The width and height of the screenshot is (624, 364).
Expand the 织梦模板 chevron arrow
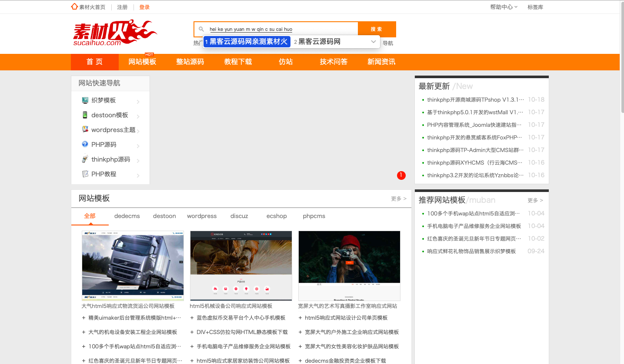click(x=138, y=102)
